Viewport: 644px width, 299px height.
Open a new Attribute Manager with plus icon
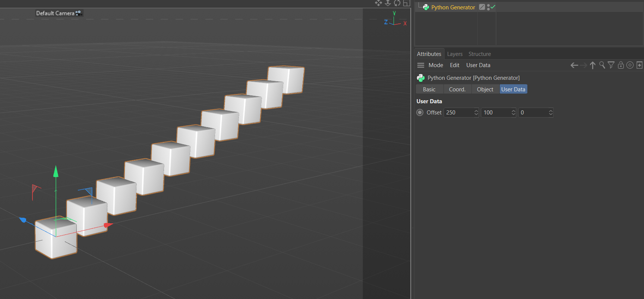640,65
